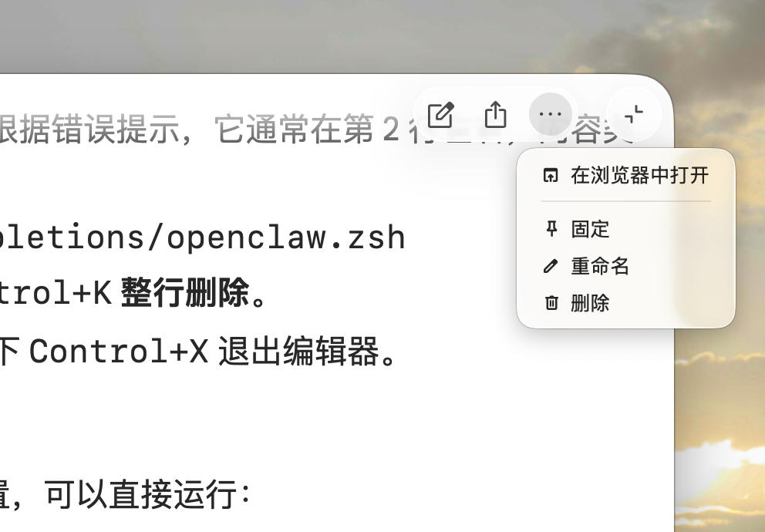Select the 固定 menu item
This screenshot has height=532, width=765.
[x=626, y=229]
